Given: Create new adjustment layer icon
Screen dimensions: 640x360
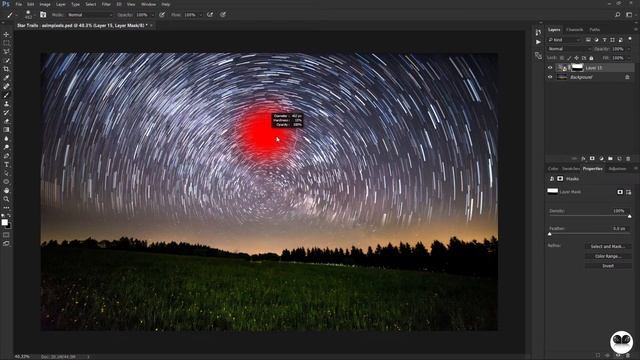Looking at the screenshot, I should tap(601, 158).
